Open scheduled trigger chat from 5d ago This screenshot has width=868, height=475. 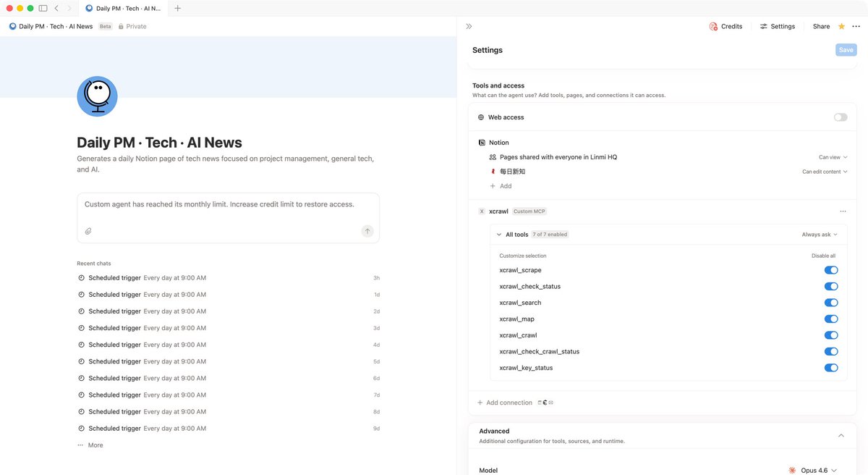click(x=228, y=361)
